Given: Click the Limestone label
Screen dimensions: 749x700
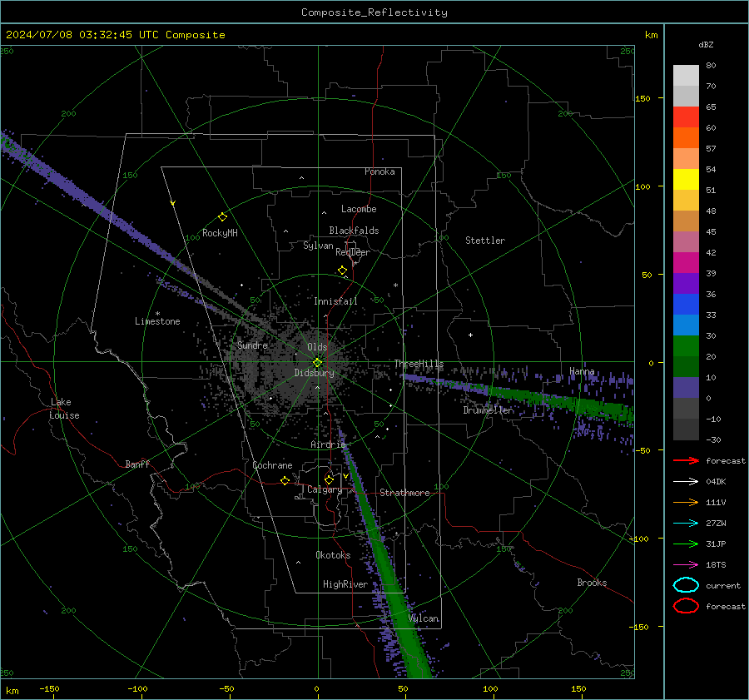Looking at the screenshot, I should (157, 321).
